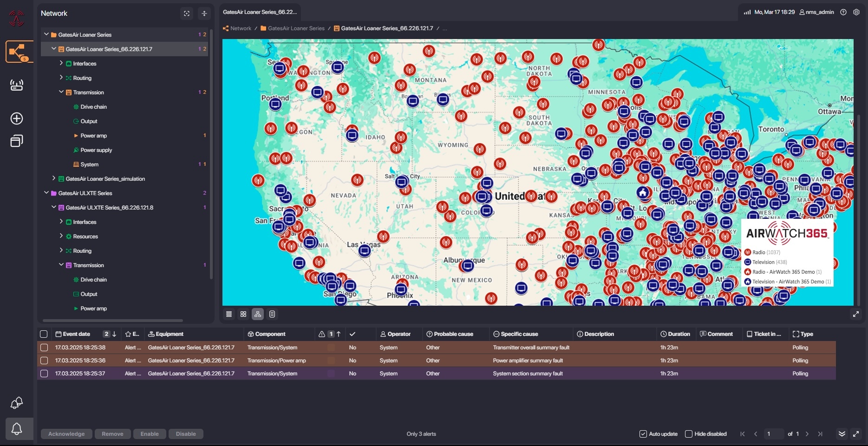
Task: Check the Transmitter overall summary fault row
Action: (44, 348)
